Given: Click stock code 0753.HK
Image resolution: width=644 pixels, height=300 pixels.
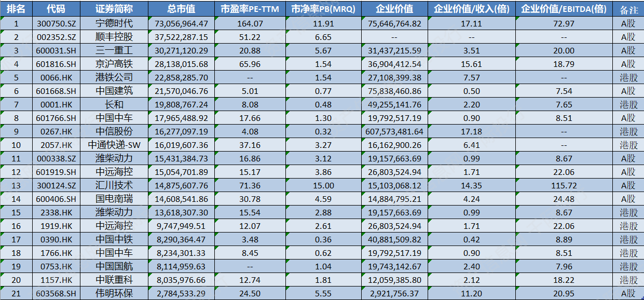Looking at the screenshot, I should (57, 266).
